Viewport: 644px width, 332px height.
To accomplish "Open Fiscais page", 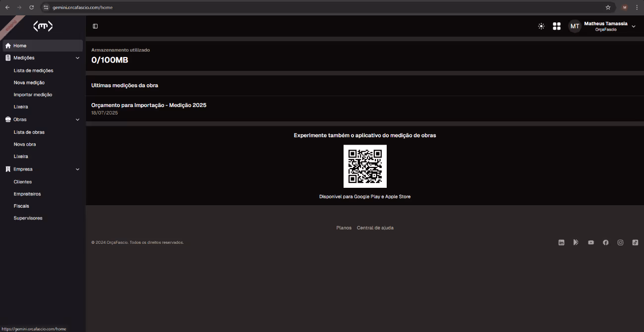I will click(21, 206).
